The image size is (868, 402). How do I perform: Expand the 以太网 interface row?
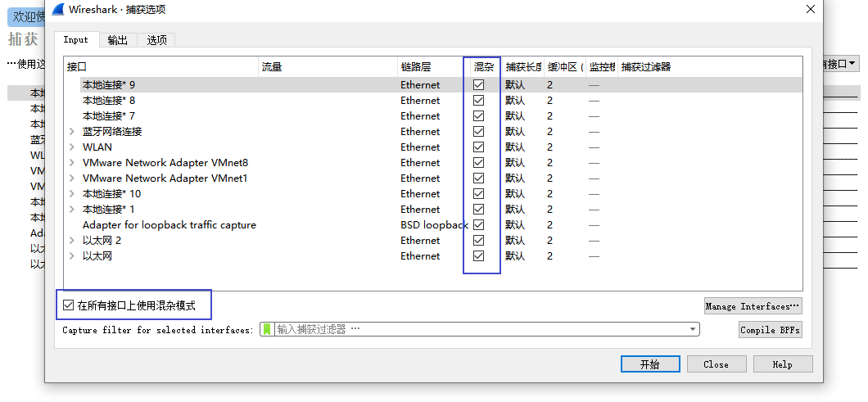click(x=72, y=255)
